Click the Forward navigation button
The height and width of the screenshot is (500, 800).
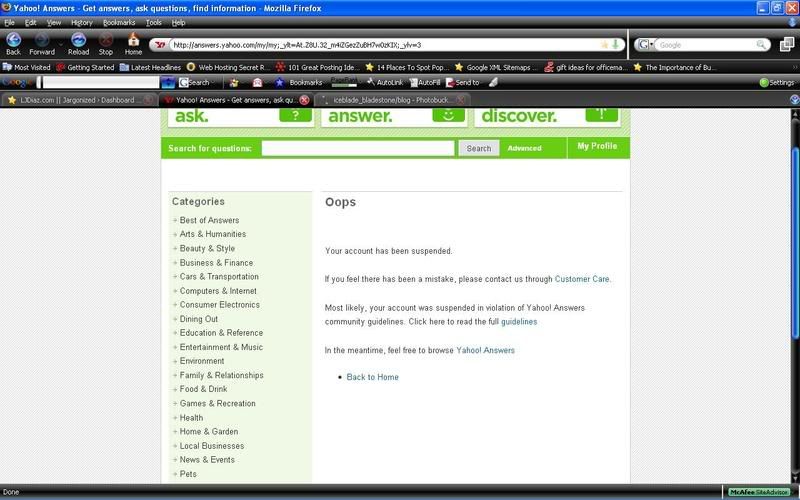coord(42,43)
